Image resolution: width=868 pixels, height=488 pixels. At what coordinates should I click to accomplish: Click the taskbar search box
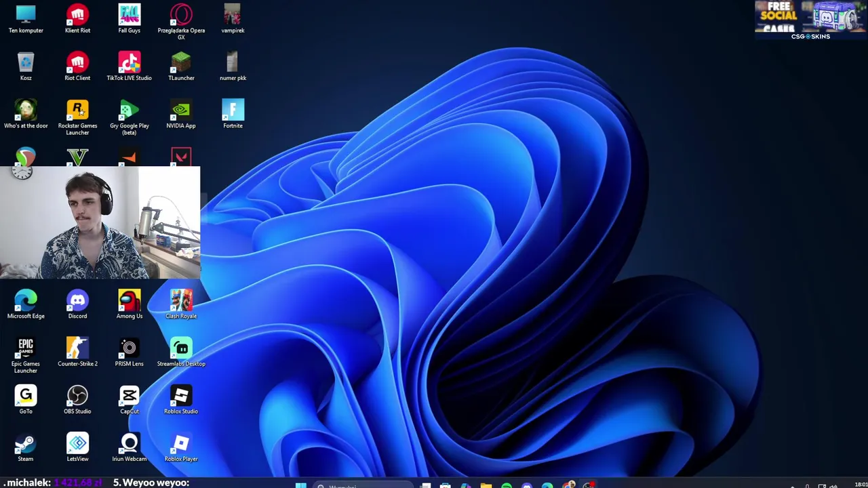(x=362, y=485)
